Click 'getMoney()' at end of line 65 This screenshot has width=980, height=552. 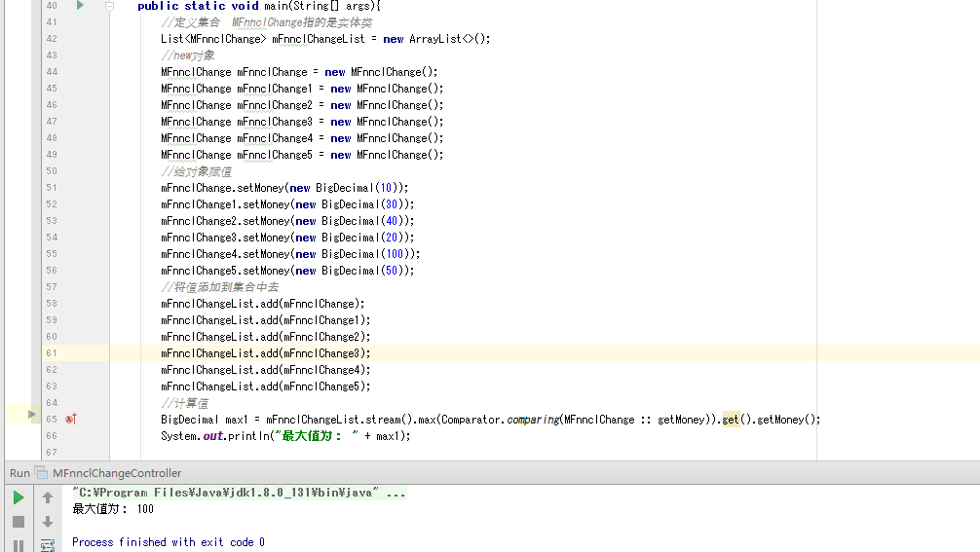[786, 420]
